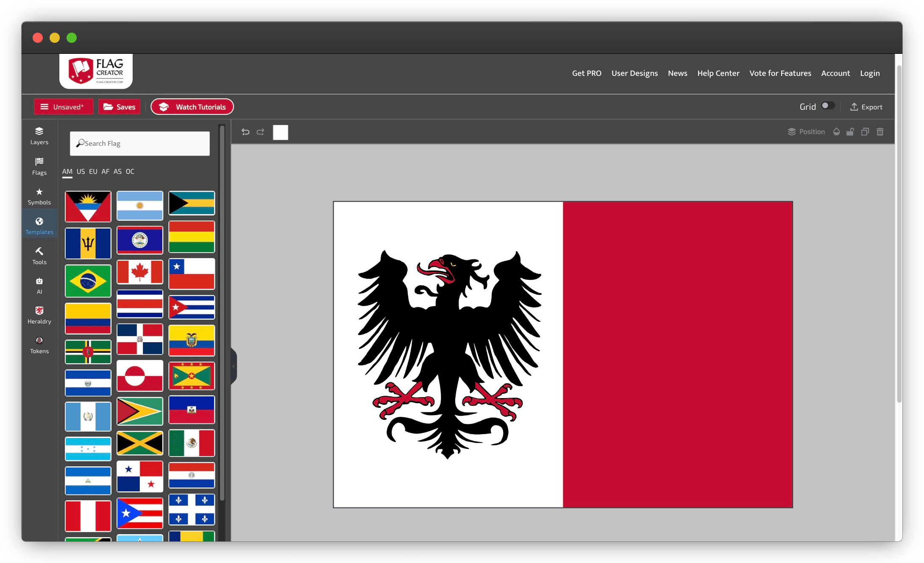Open the Flags panel

point(39,165)
